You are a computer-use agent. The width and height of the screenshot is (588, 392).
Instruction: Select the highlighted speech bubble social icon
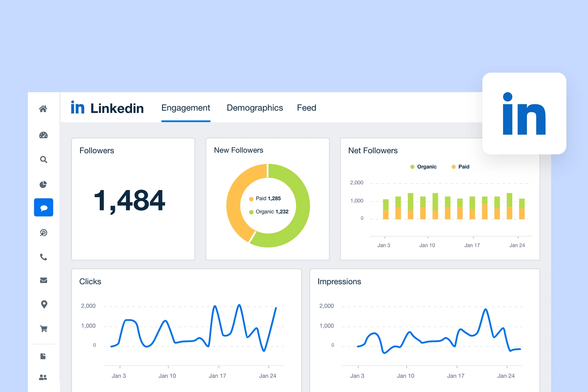click(43, 207)
